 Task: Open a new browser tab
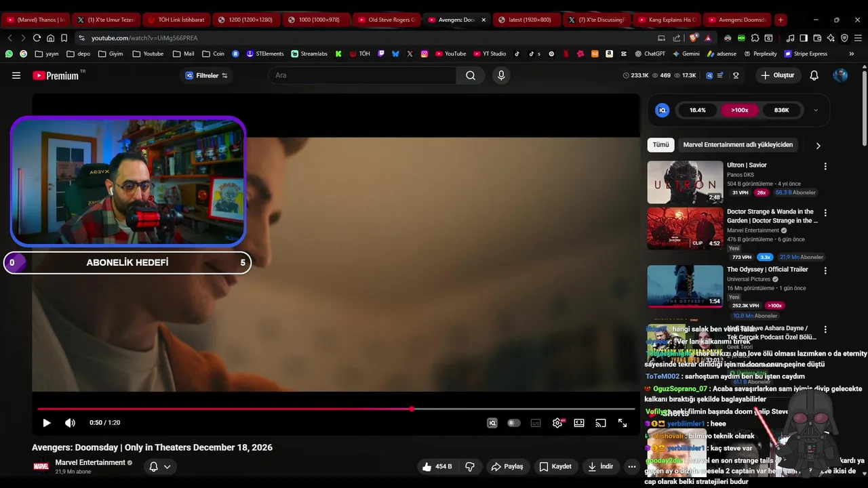coord(781,20)
